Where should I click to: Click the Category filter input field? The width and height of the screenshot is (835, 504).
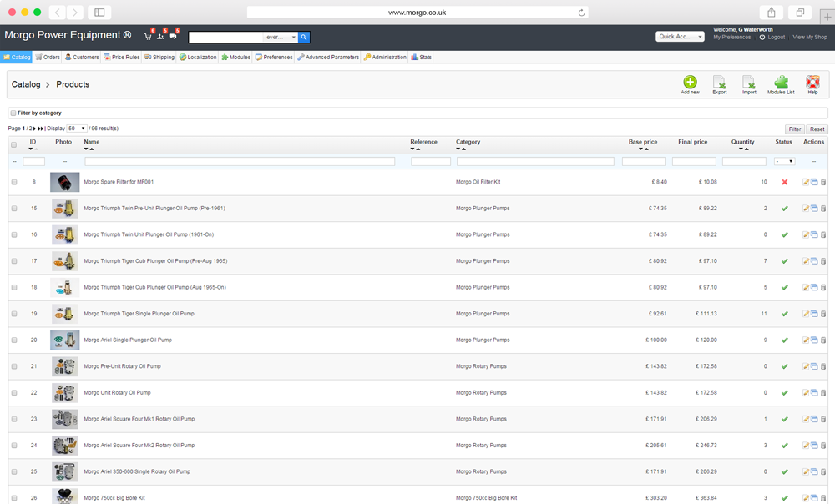point(535,161)
